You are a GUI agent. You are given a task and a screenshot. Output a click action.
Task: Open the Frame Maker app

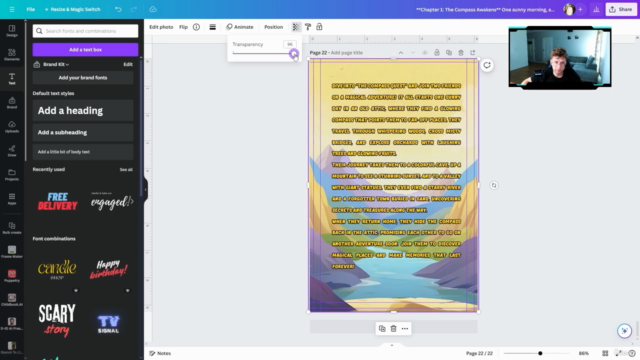coord(12,252)
